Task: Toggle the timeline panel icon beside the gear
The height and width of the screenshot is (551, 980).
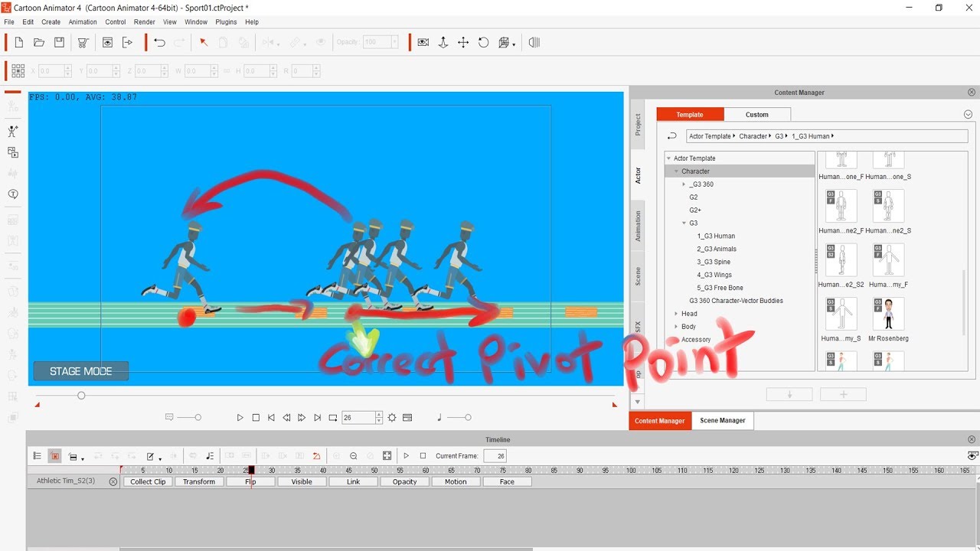Action: pos(407,418)
